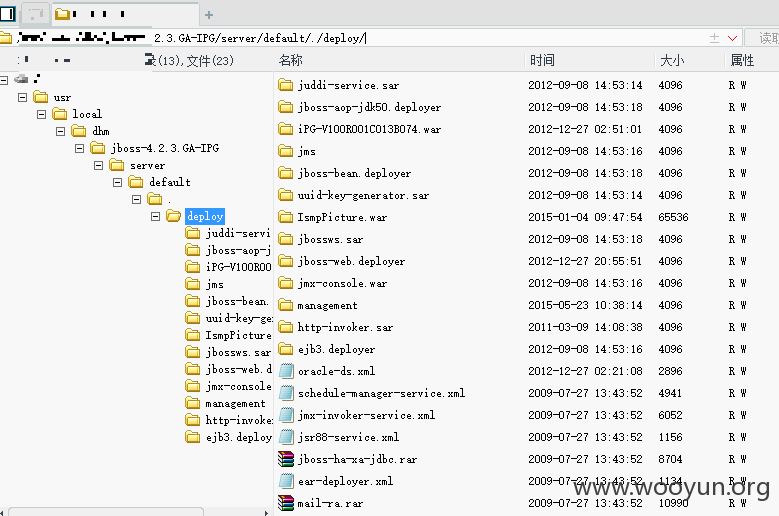This screenshot has height=516, width=779.
Task: Sort by 属性 column header
Action: 742,60
